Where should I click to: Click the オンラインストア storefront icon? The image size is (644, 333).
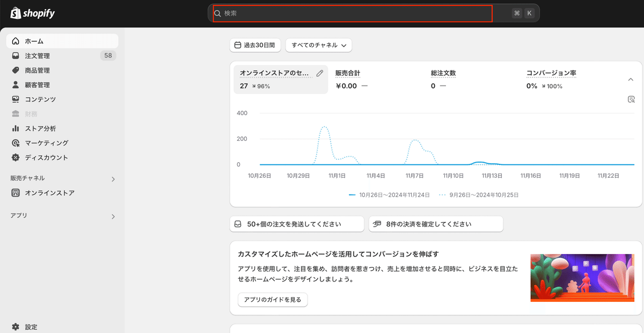pos(16,193)
